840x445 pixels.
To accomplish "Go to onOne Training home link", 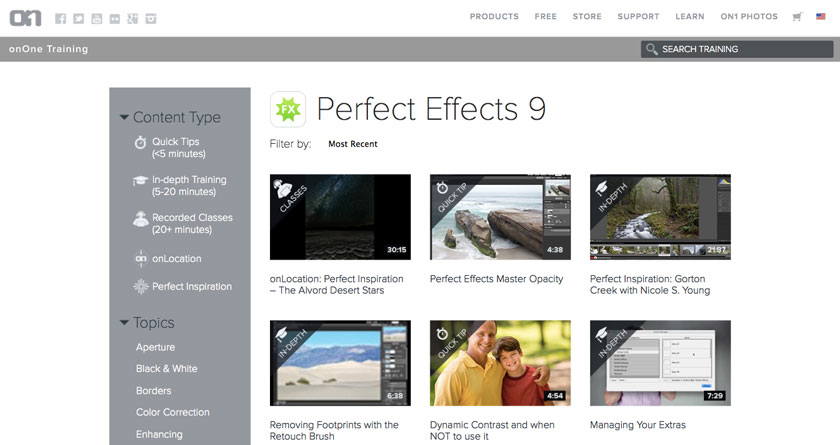I will 48,49.
